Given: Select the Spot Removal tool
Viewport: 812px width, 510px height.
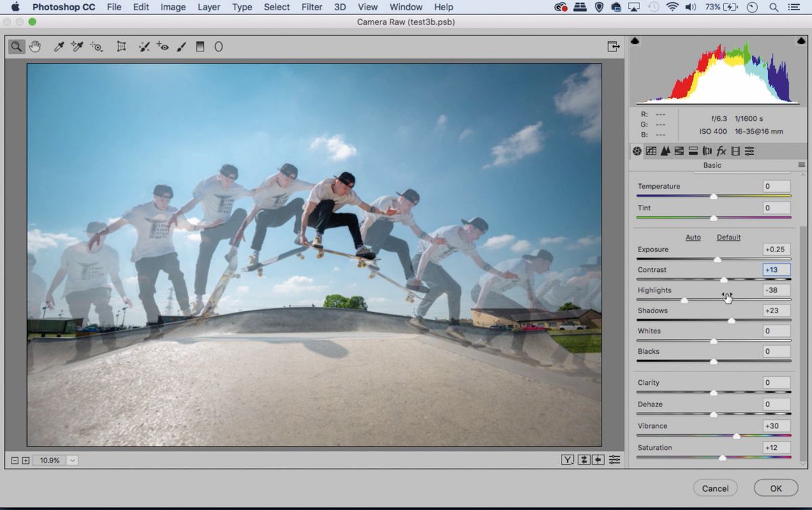Looking at the screenshot, I should point(143,46).
